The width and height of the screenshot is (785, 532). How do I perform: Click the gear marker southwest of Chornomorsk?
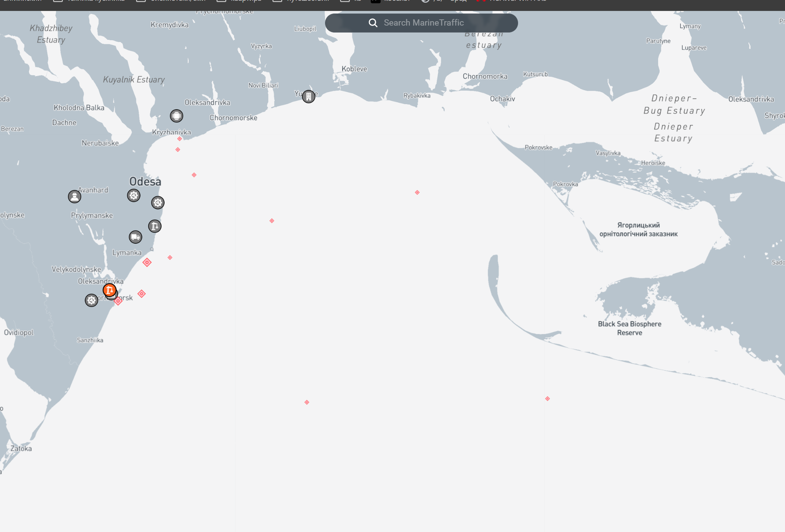pyautogui.click(x=91, y=300)
